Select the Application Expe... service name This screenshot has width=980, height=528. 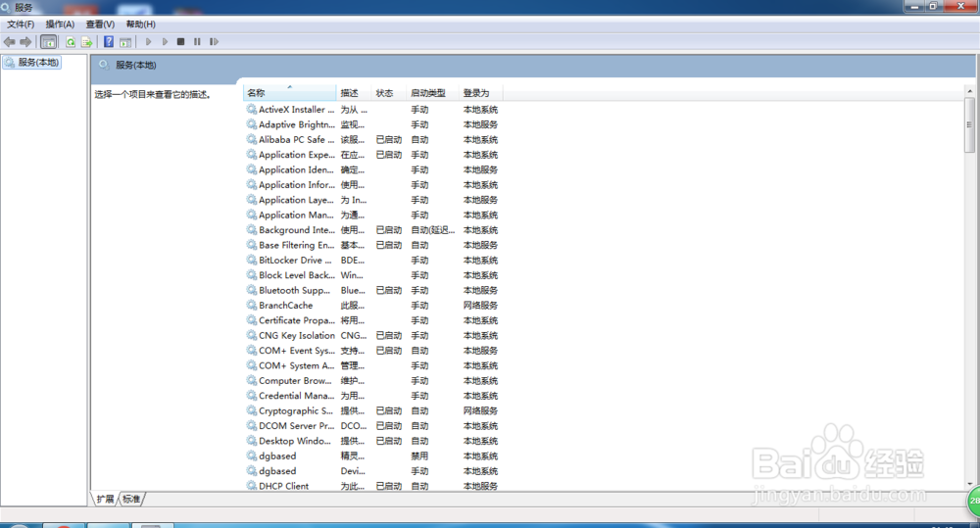(x=297, y=155)
